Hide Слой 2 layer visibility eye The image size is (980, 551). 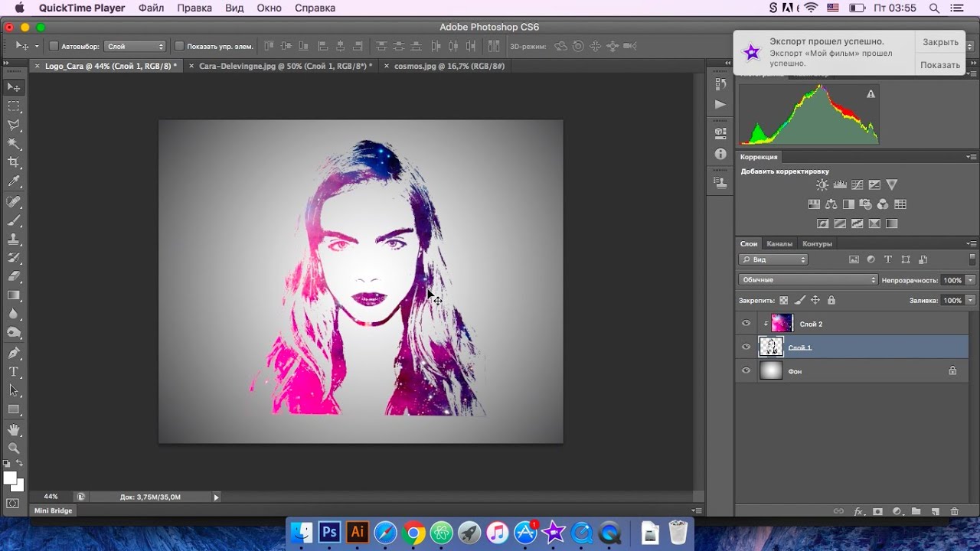(746, 324)
